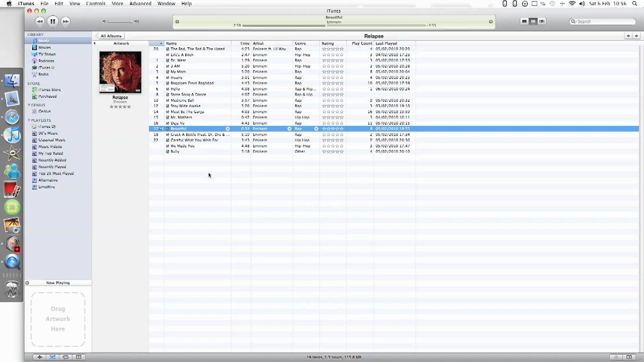The width and height of the screenshot is (644, 362).
Task: Open the Store menu
Action: pyautogui.click(x=117, y=4)
